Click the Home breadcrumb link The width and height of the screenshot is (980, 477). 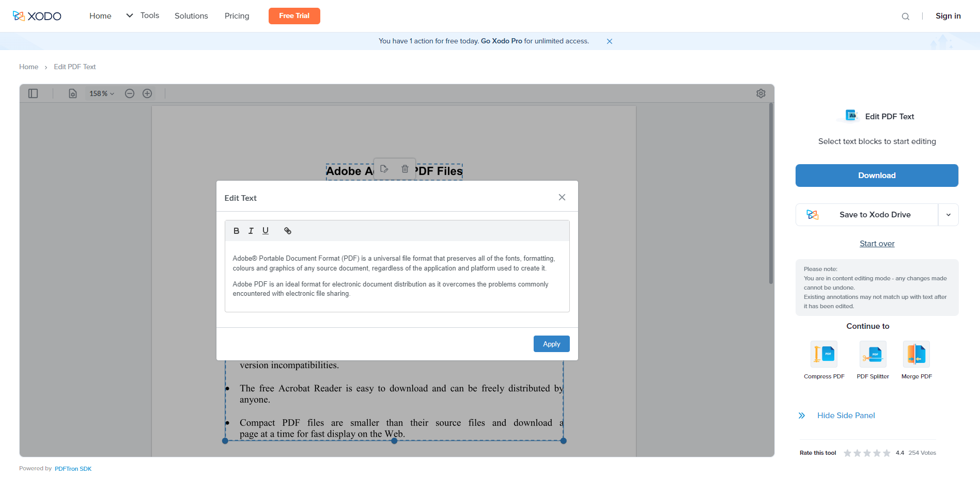tap(29, 67)
